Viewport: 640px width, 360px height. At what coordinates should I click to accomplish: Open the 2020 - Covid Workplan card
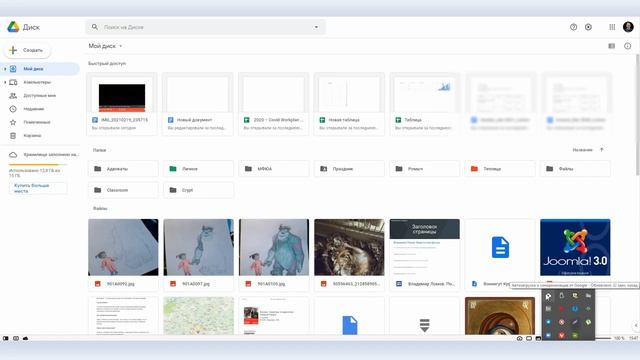pos(273,104)
